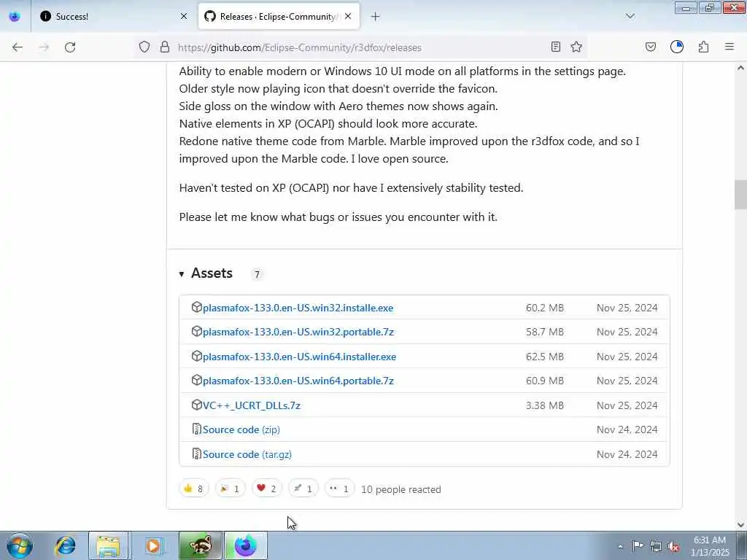Open the list all tabs chevron

630,16
